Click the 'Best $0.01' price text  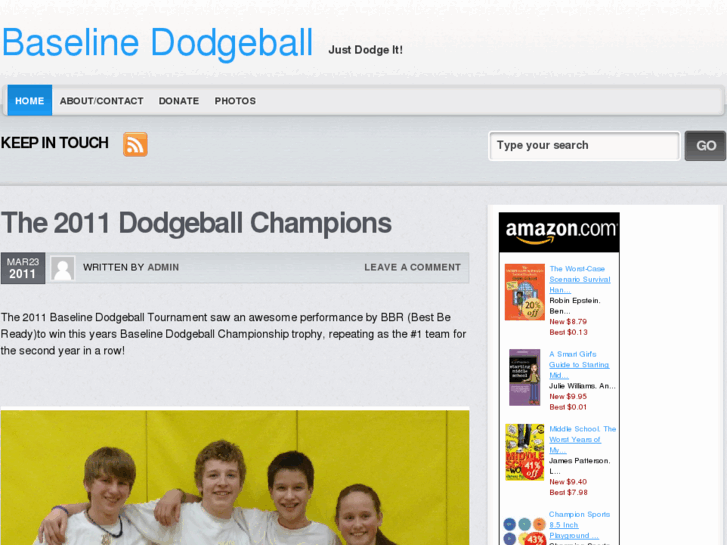click(568, 407)
